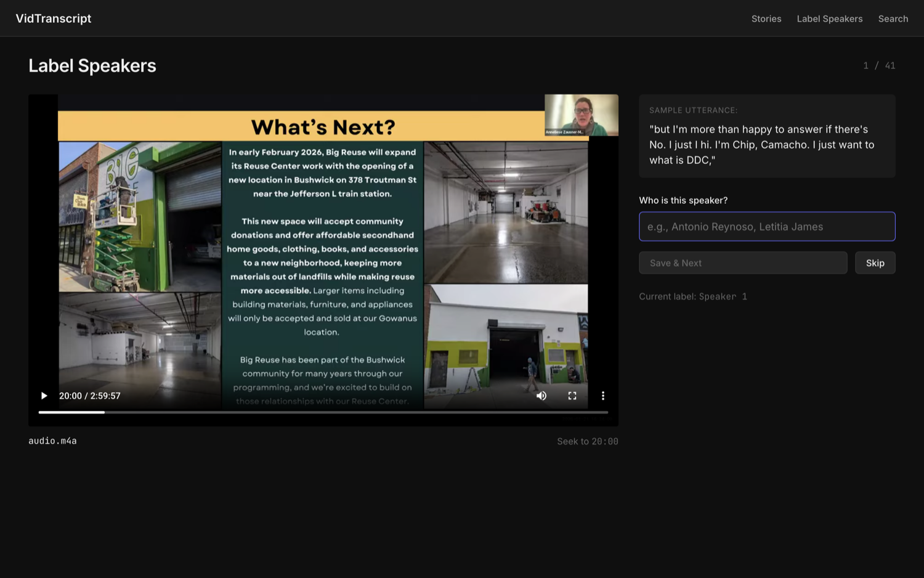Click the Current label: Speaker 1 text

click(693, 296)
